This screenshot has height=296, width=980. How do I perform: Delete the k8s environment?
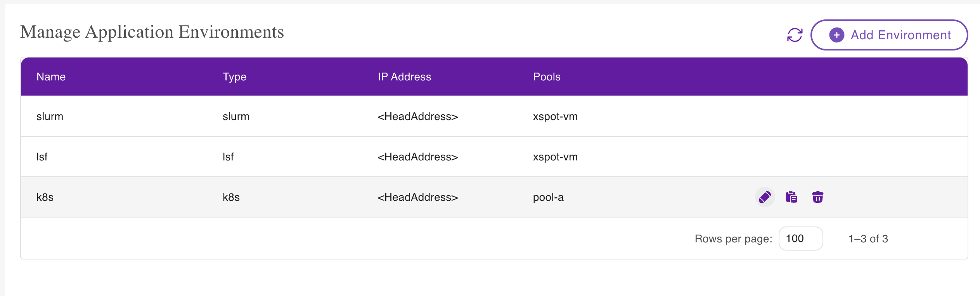(x=817, y=197)
